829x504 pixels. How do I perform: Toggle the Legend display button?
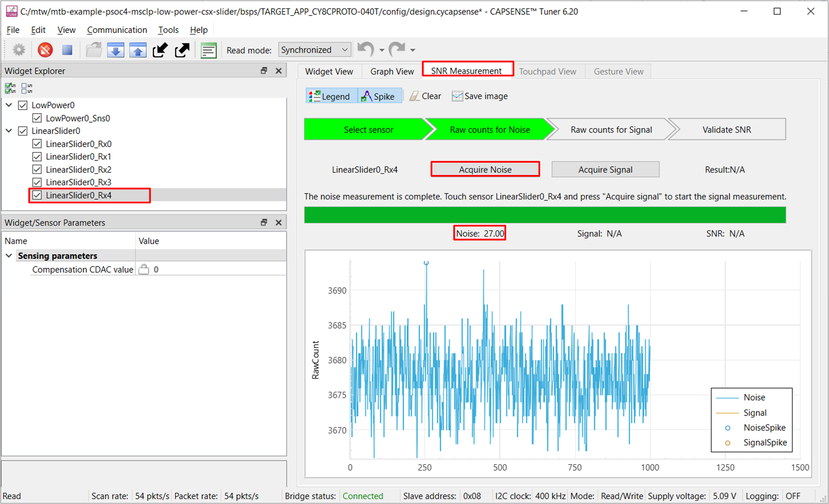330,96
